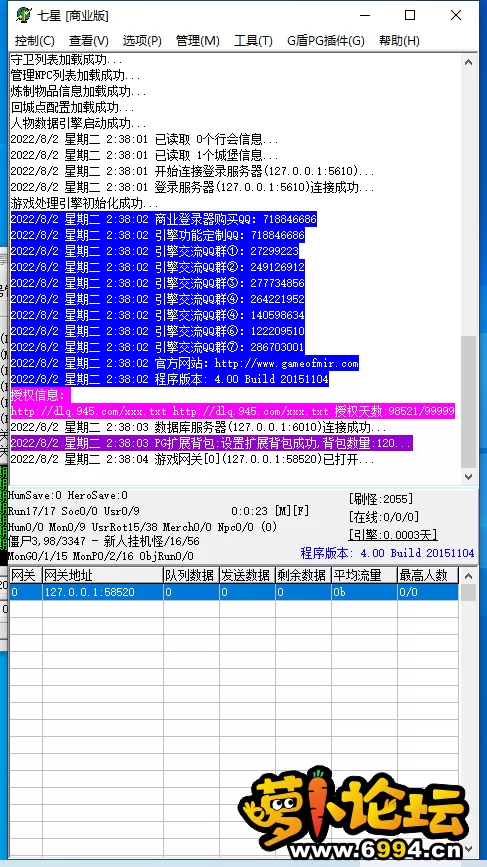
Task: Click the 网关 column header
Action: pos(25,576)
